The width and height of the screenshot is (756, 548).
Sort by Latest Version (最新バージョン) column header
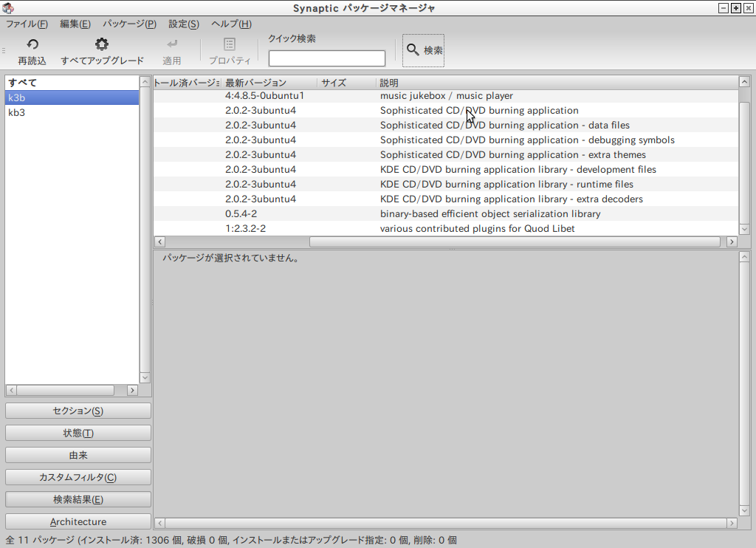[269, 83]
